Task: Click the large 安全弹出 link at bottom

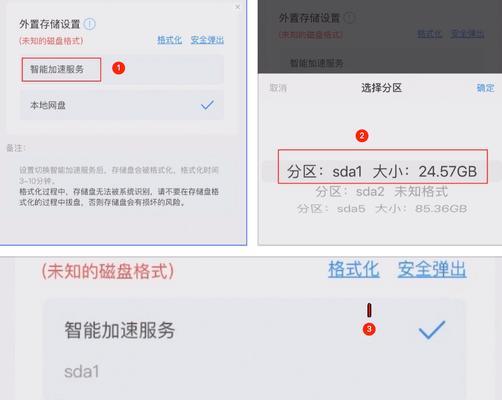Action: [432, 269]
